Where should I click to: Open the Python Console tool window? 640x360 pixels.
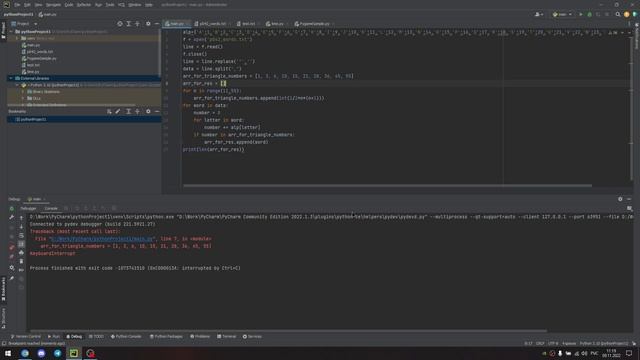pyautogui.click(x=126, y=337)
